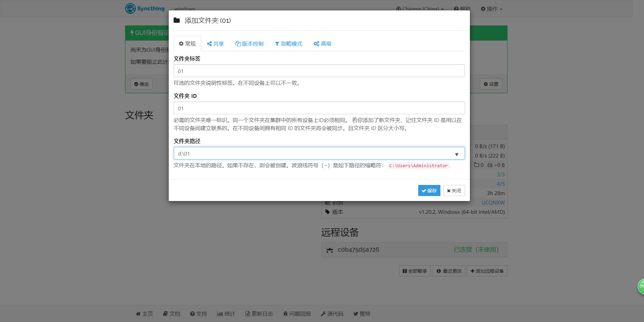
Task: Click the 已连接 (未使用) status text
Action: pos(476,250)
